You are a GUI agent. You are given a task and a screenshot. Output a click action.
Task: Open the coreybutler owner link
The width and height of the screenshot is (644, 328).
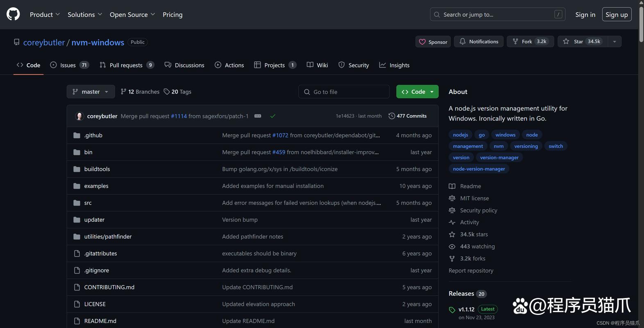click(x=44, y=42)
